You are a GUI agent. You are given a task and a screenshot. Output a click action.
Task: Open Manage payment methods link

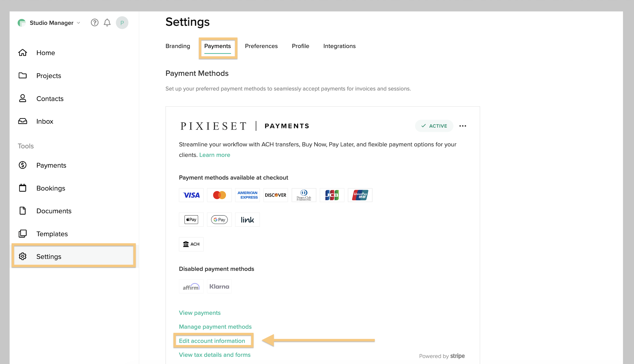pos(215,327)
